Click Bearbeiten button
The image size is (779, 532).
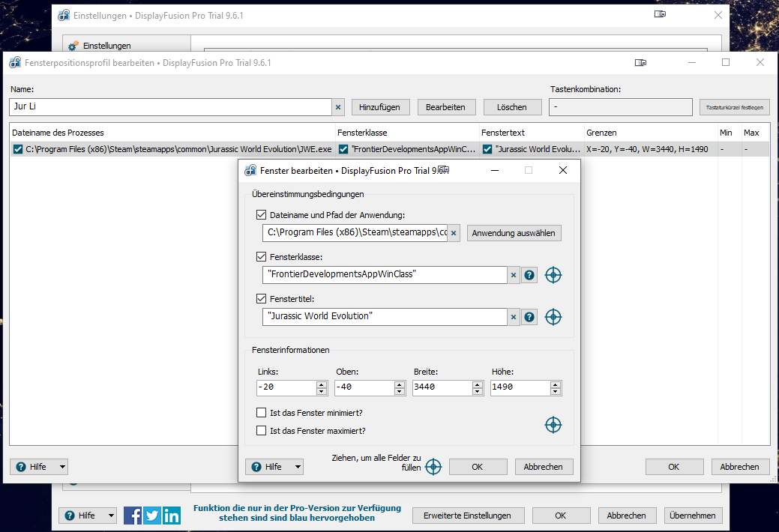pyautogui.click(x=447, y=107)
